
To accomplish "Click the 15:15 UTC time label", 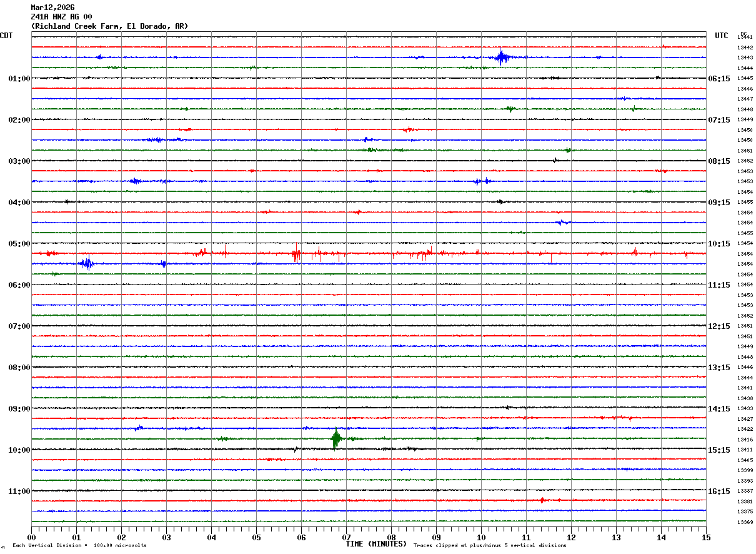I will (x=719, y=450).
